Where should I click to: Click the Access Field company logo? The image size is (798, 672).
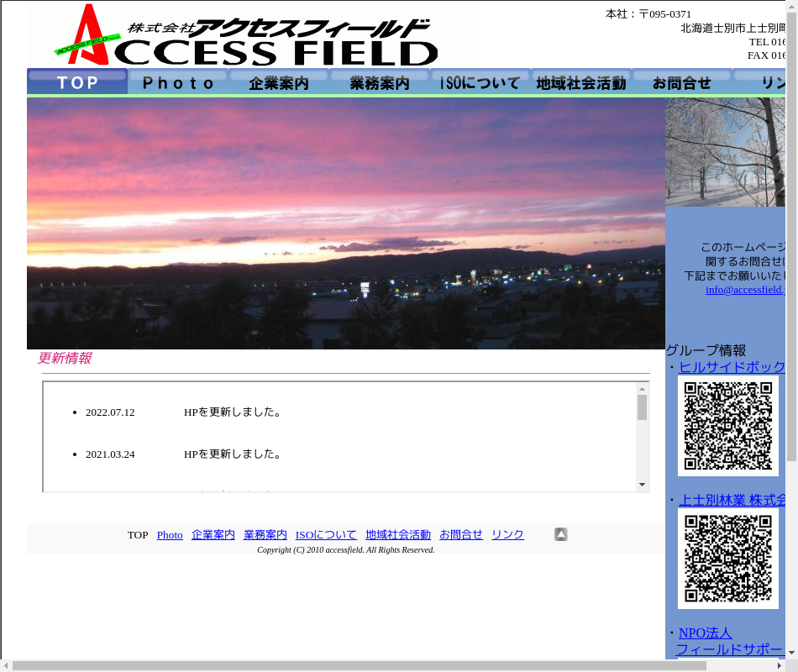(248, 36)
